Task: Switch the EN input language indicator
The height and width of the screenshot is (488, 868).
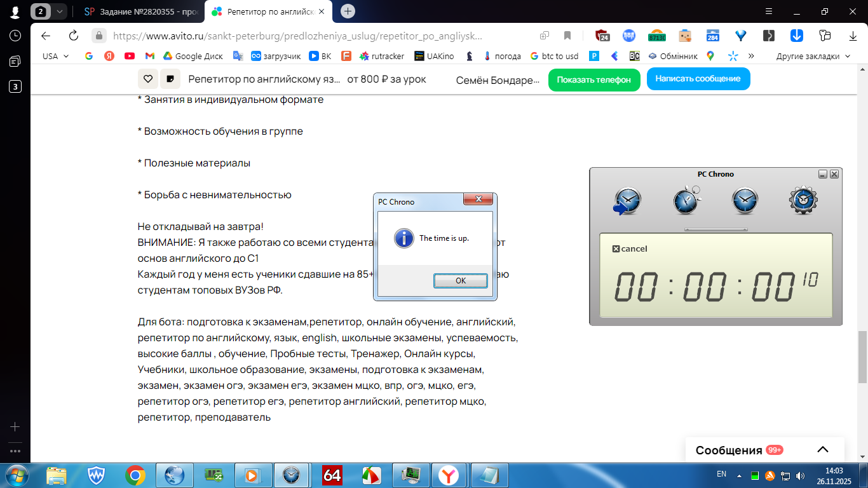Action: 721,474
